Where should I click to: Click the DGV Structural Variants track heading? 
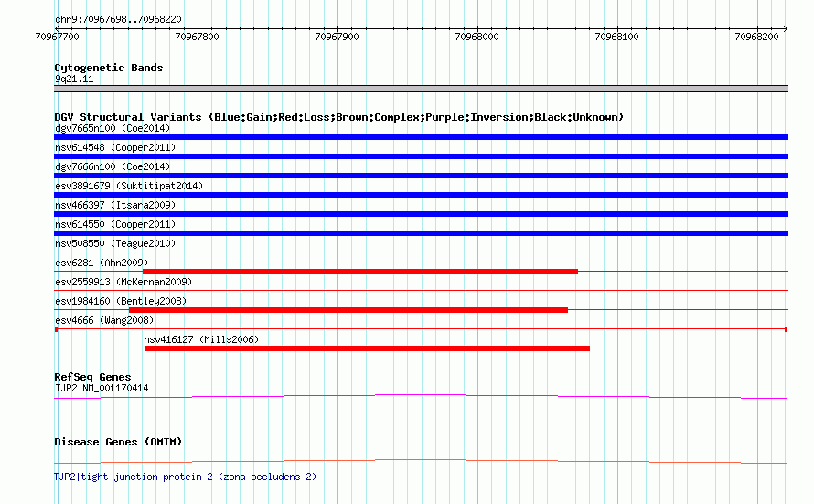point(339,117)
